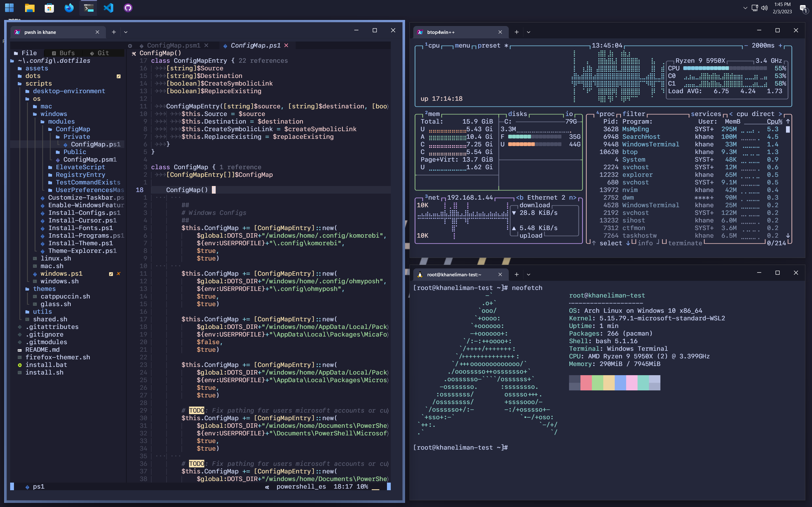Launch Visual Studio Code from taskbar

pos(108,8)
